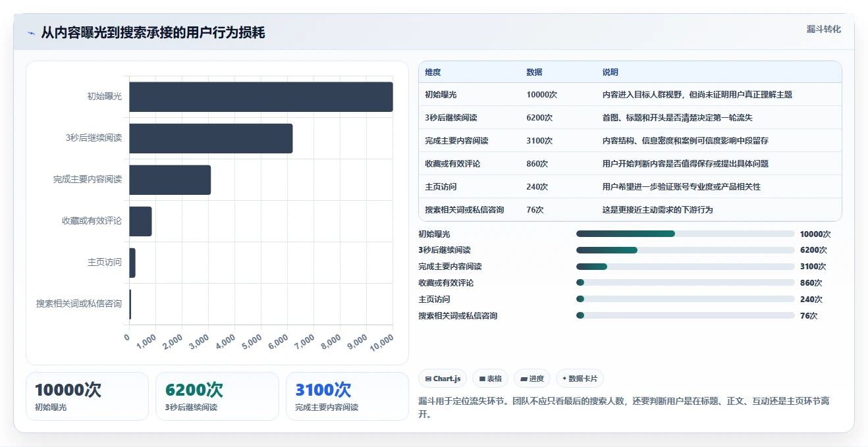This screenshot has height=447, width=868.
Task: Click the 10000次 stat card
Action: coord(87,396)
